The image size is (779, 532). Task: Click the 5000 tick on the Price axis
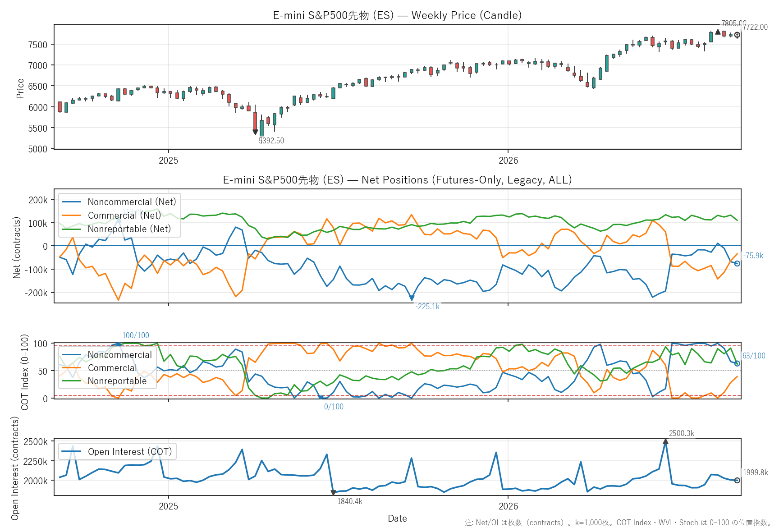38,149
